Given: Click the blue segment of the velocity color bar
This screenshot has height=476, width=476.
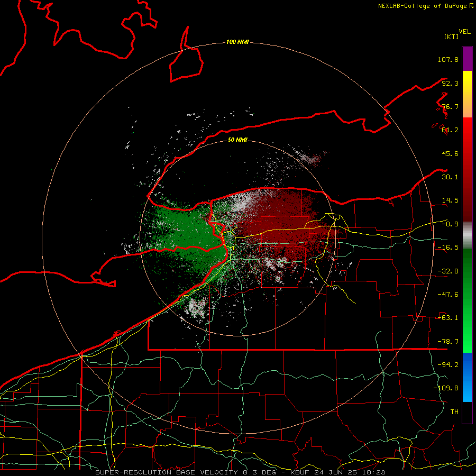Looking at the screenshot, I should pos(467,377).
